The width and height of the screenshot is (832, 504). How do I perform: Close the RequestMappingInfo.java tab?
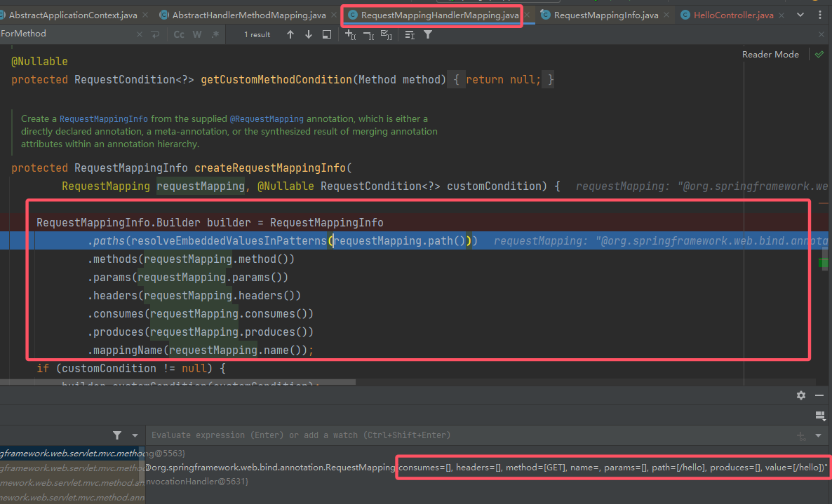666,15
